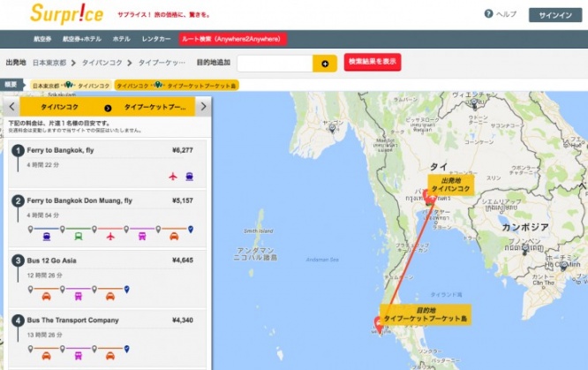Click 目的地 タイプーケットプーケット島 map label
Image resolution: width=588 pixels, height=370 pixels.
[x=426, y=314]
